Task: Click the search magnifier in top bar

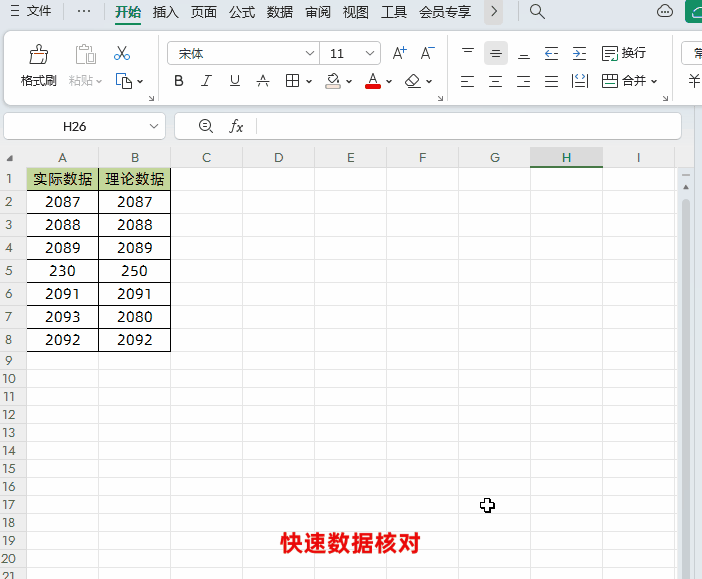Action: [x=537, y=12]
